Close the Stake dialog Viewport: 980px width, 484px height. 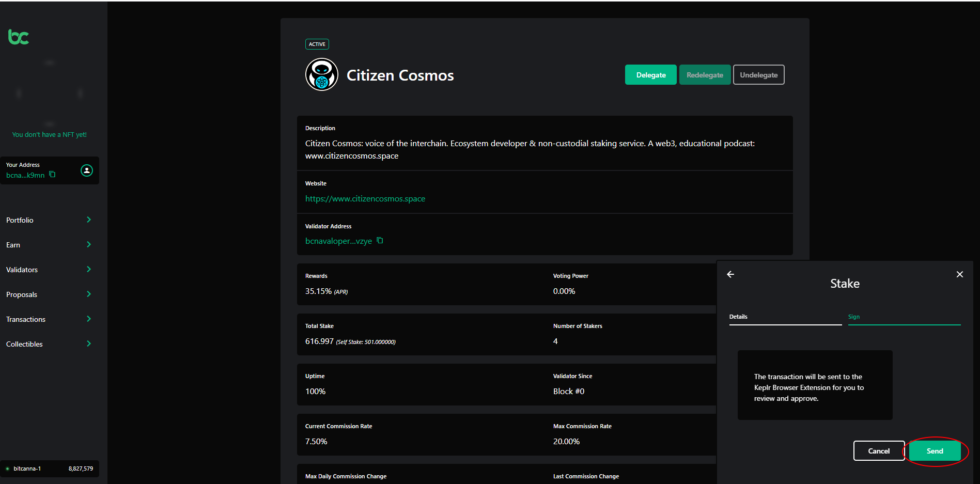point(960,274)
